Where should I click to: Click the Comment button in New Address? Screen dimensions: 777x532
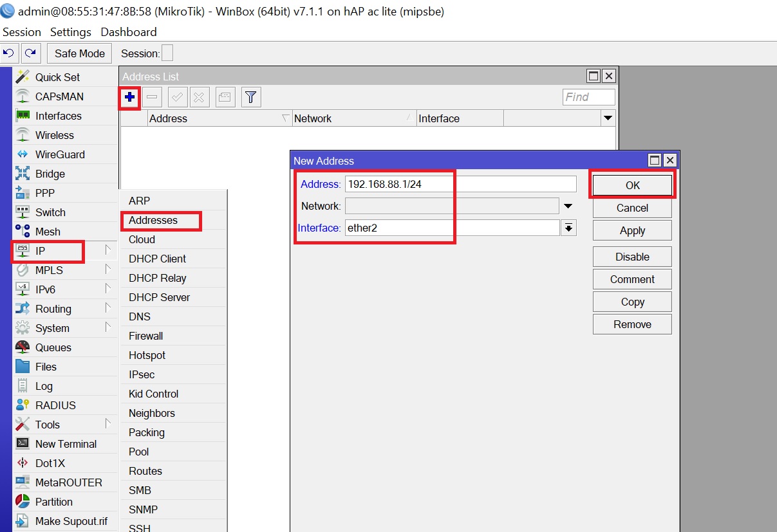pos(632,279)
